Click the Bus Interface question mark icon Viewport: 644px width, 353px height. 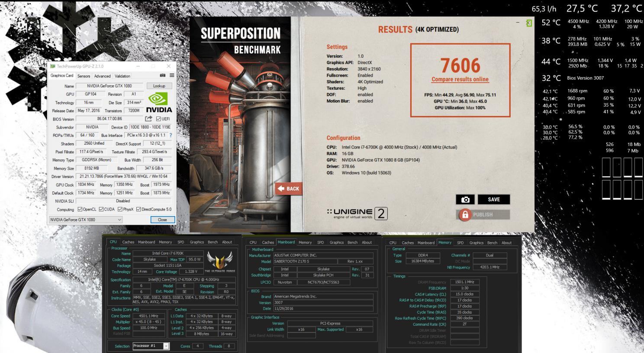171,135
